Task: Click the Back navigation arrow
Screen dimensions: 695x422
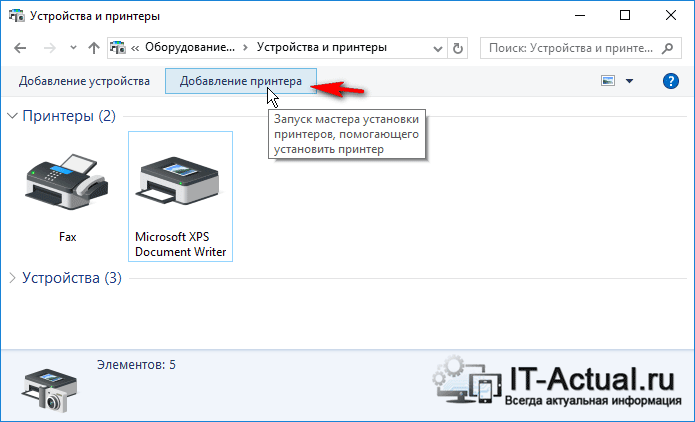Action: tap(20, 48)
